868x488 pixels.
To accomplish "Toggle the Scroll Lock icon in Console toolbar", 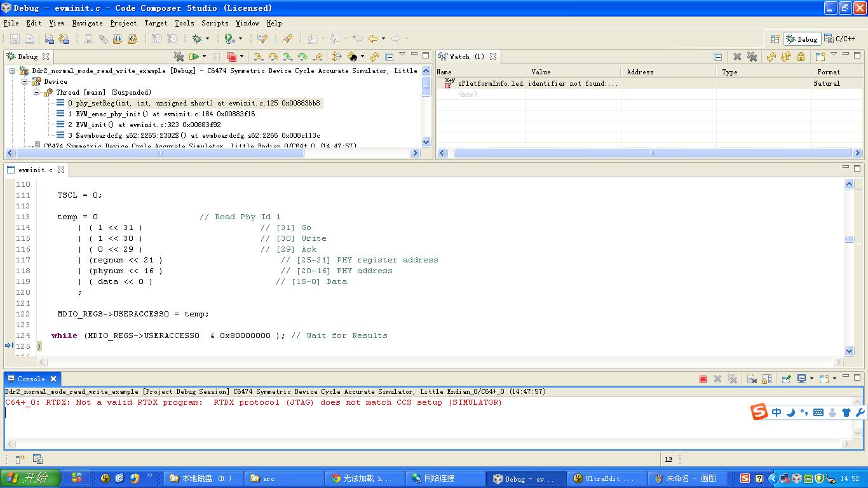I will (767, 379).
